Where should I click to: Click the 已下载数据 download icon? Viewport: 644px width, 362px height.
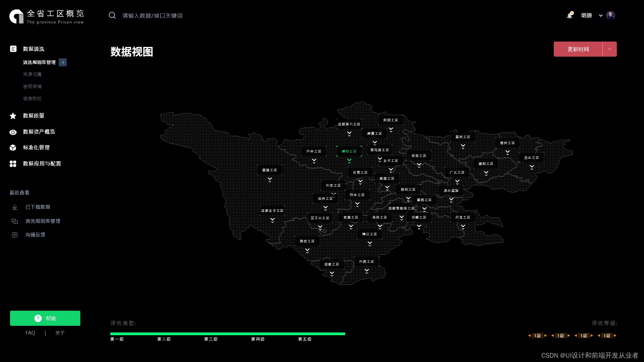point(15,207)
